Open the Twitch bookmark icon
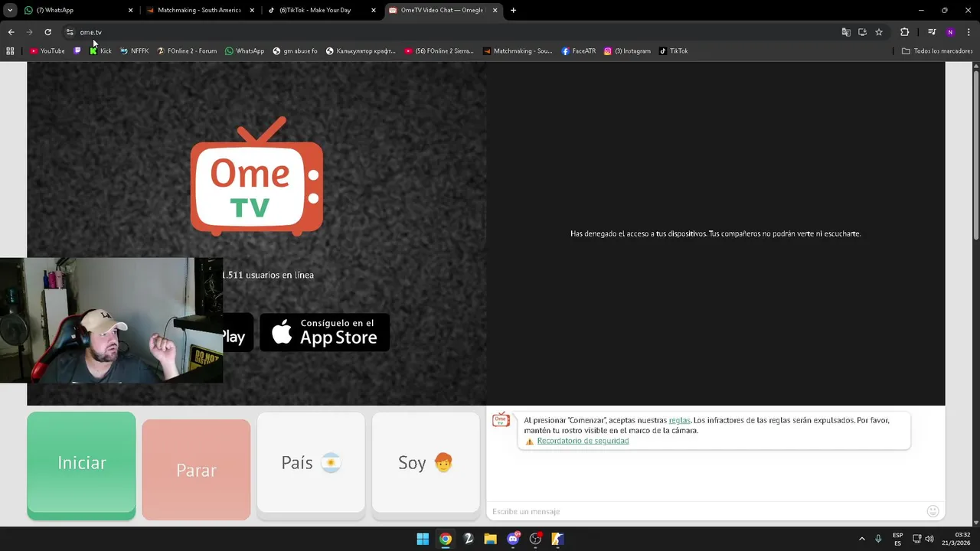Viewport: 980px width, 551px height. [77, 51]
